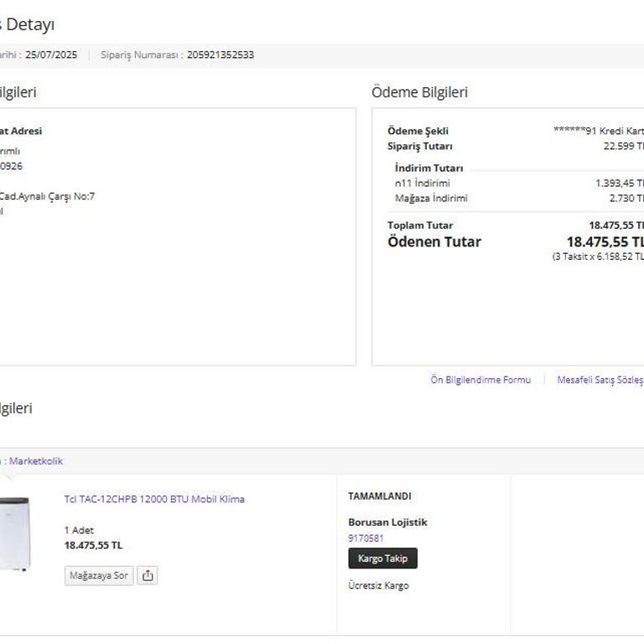Click the TAMAMLANDI order status label

pyautogui.click(x=379, y=496)
